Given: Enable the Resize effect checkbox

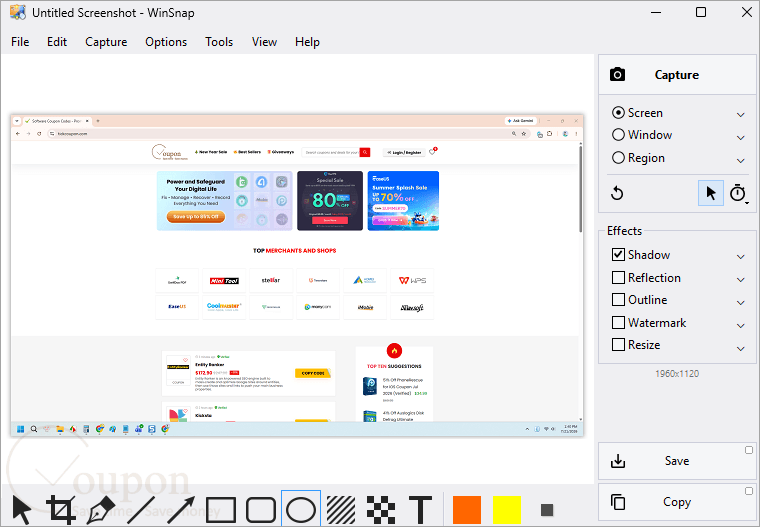Looking at the screenshot, I should pos(618,345).
